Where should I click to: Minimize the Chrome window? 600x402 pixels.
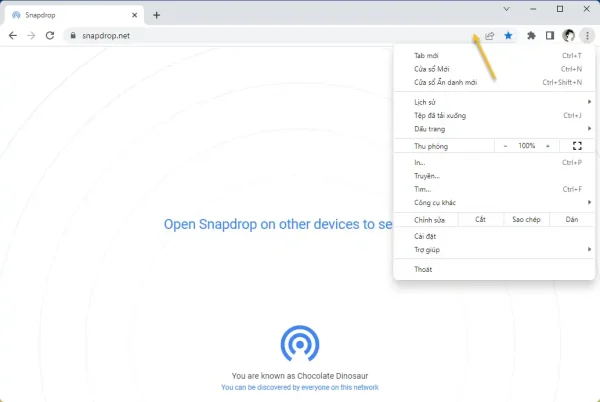(533, 9)
